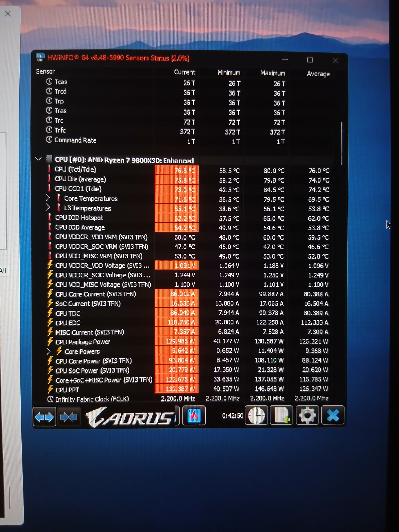Expand the L3 Temperatures subtree
399x532 pixels.
click(x=48, y=207)
